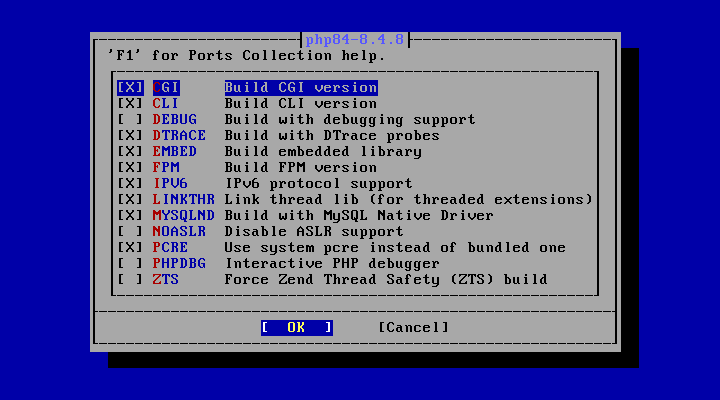The width and height of the screenshot is (720, 400).
Task: Disable the FPM checkbox
Action: (x=130, y=168)
